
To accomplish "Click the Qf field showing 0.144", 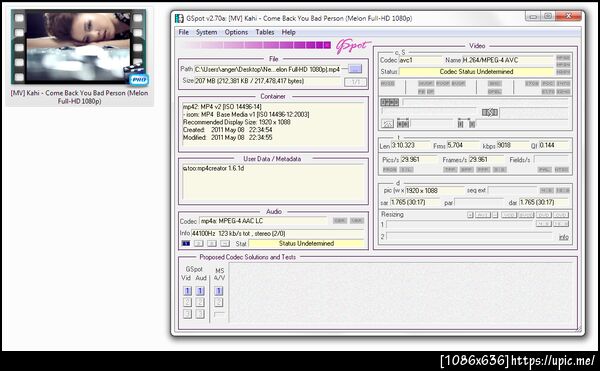I will 554,145.
